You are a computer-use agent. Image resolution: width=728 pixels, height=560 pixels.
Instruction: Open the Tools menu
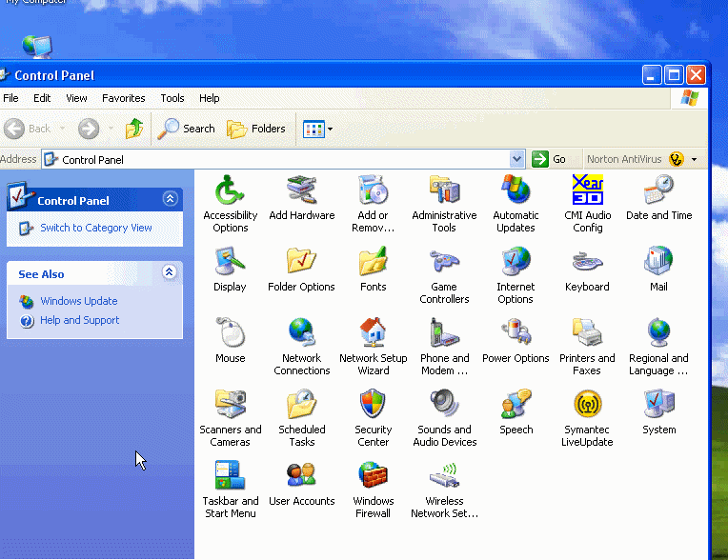172,98
